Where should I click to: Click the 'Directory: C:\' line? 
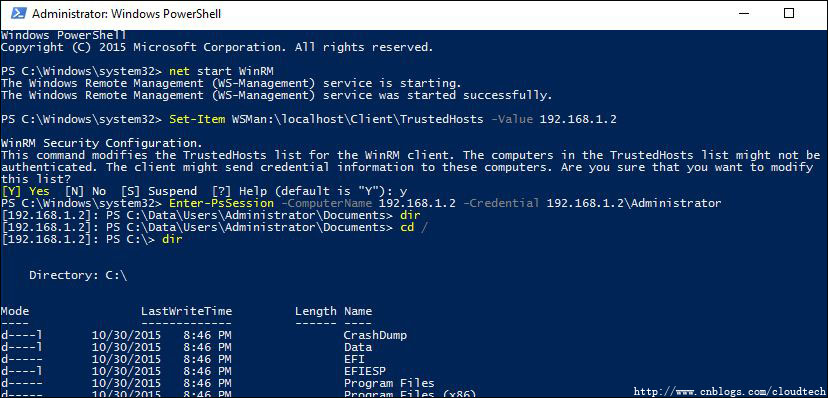[78, 276]
